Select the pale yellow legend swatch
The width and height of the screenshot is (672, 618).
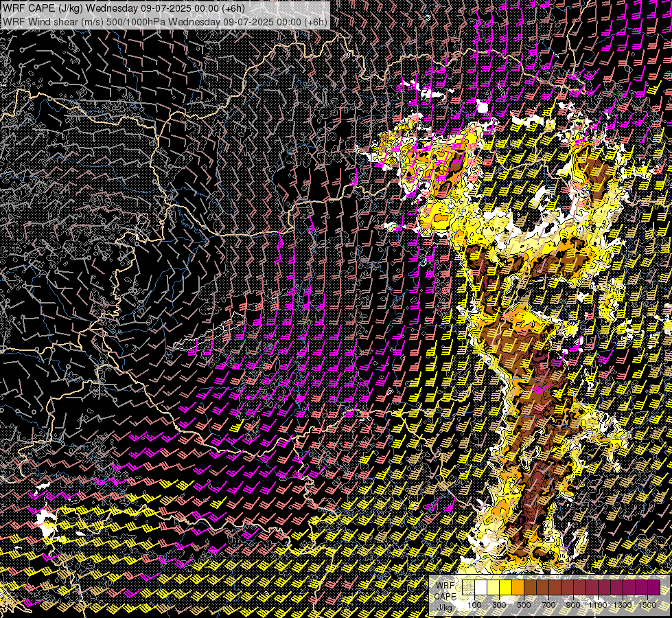[494, 588]
